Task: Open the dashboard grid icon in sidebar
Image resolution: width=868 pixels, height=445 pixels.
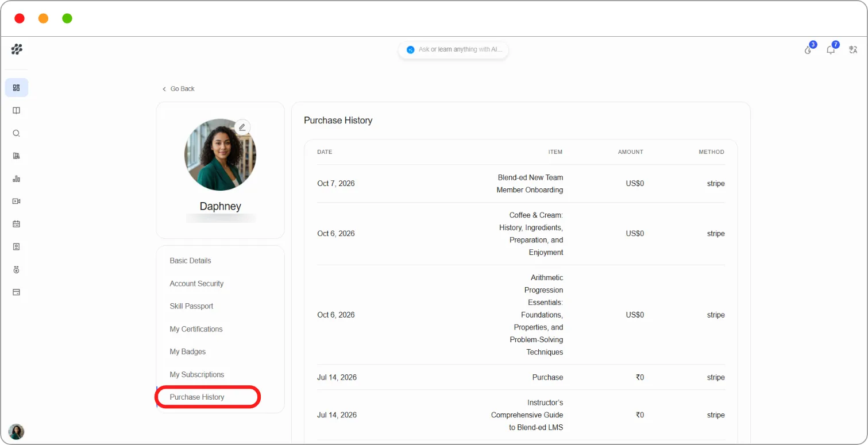Action: tap(17, 88)
